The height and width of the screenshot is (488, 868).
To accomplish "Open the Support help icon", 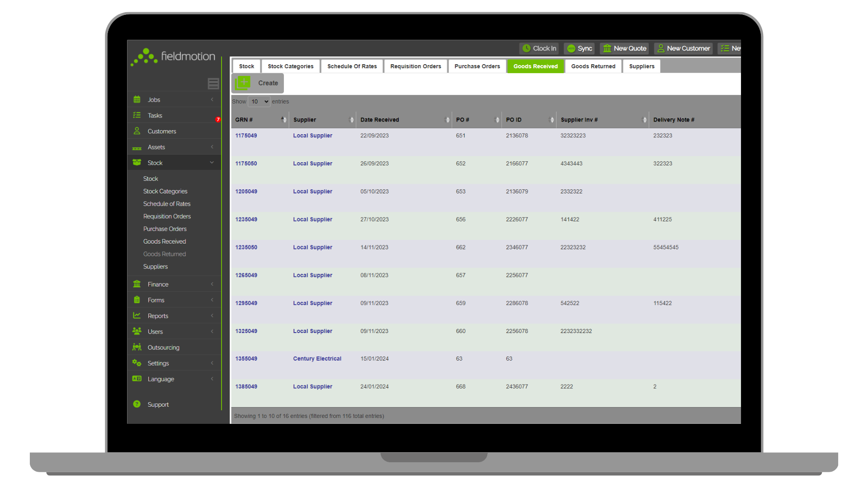I will tap(137, 404).
